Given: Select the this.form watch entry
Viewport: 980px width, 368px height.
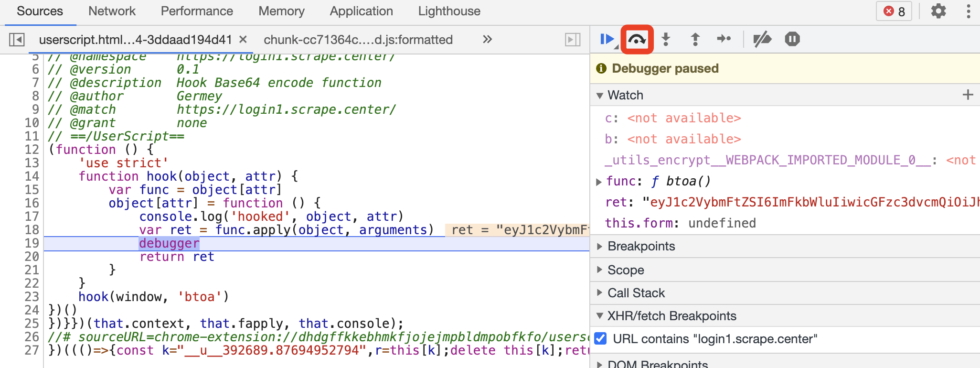Looking at the screenshot, I should 681,223.
